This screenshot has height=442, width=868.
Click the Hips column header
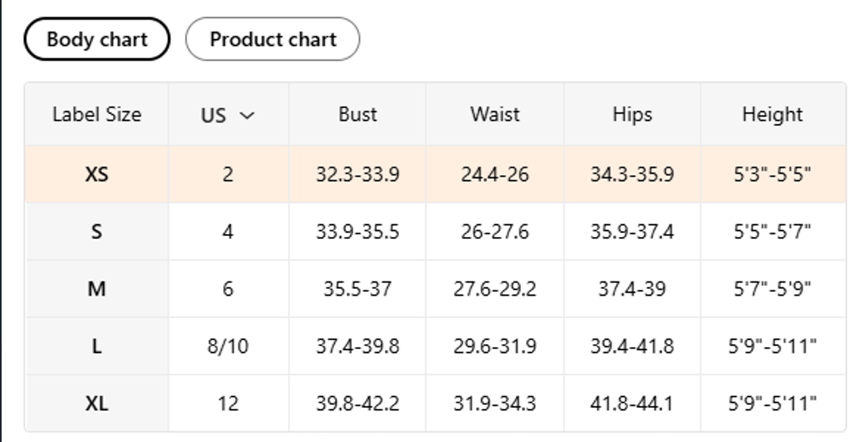pos(632,115)
